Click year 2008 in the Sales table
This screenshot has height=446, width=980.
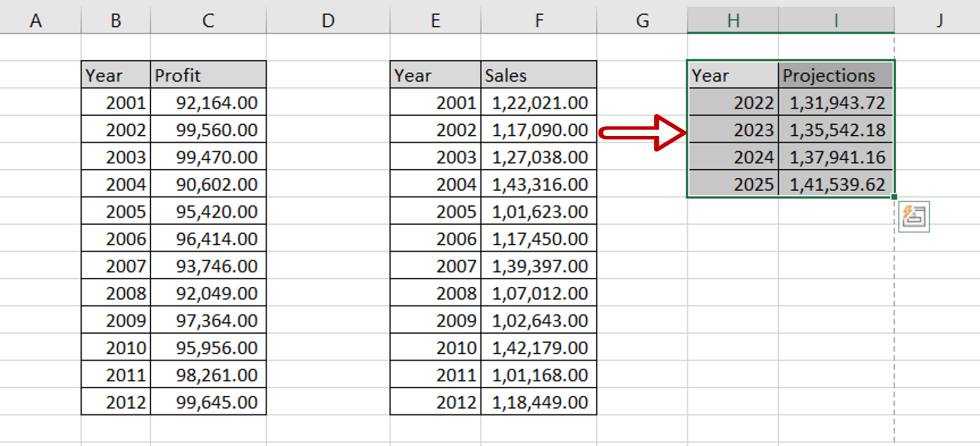point(435,293)
